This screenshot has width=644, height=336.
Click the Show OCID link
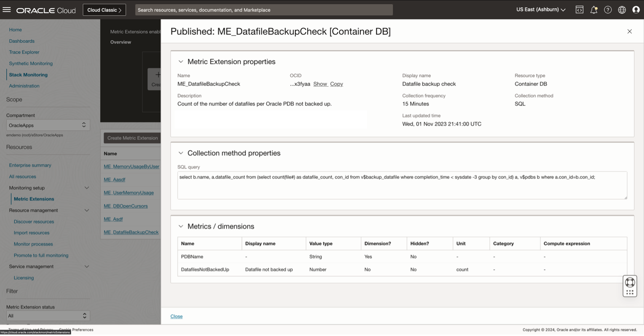[x=320, y=84]
